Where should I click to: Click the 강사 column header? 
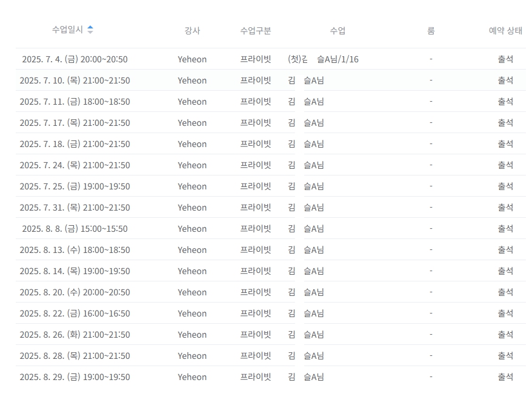[192, 31]
